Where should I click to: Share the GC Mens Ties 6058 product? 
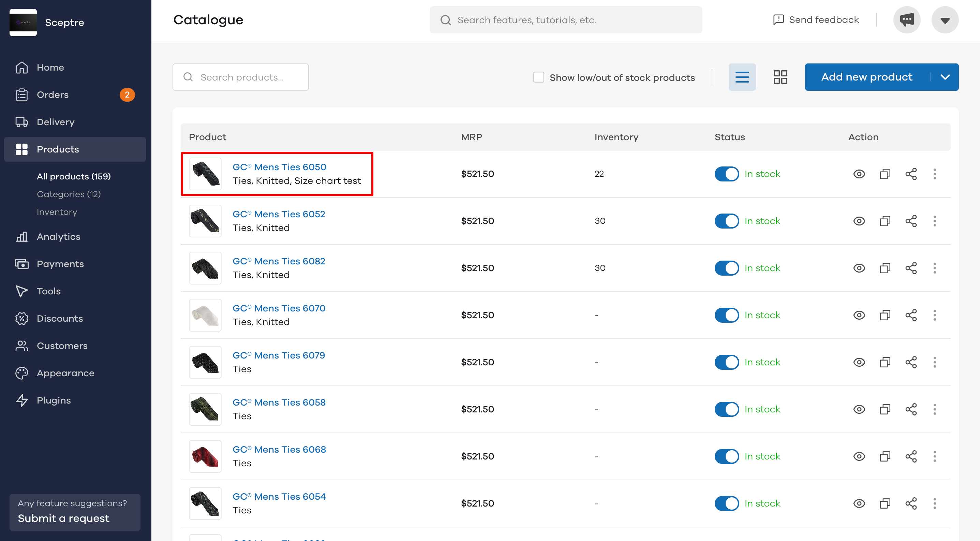(x=911, y=409)
